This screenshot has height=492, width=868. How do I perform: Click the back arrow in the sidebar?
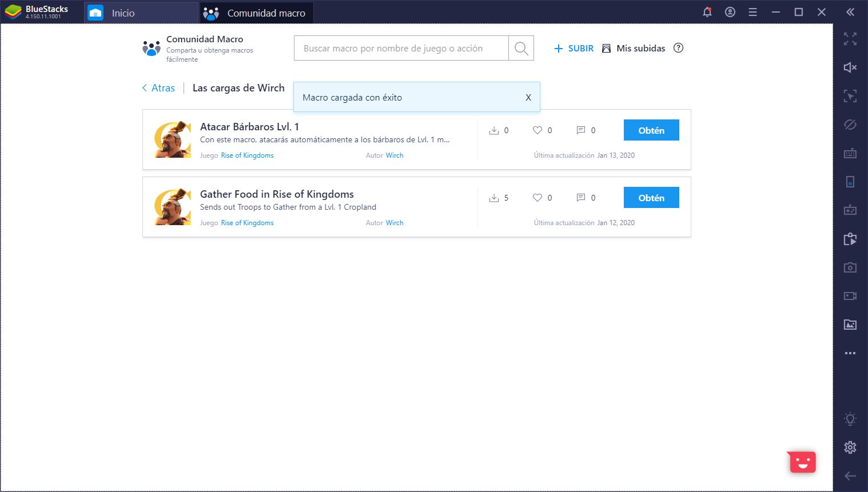coord(850,476)
